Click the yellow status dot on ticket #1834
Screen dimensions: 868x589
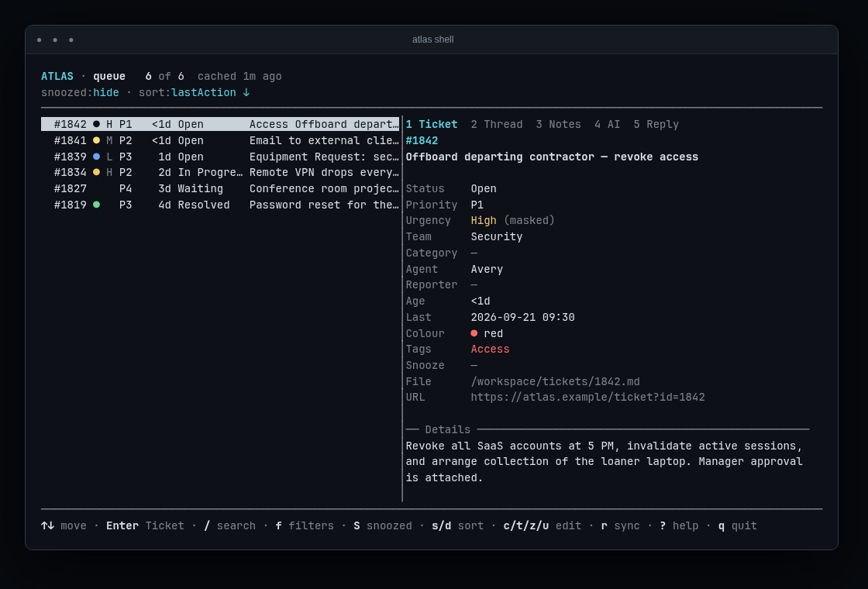(96, 172)
